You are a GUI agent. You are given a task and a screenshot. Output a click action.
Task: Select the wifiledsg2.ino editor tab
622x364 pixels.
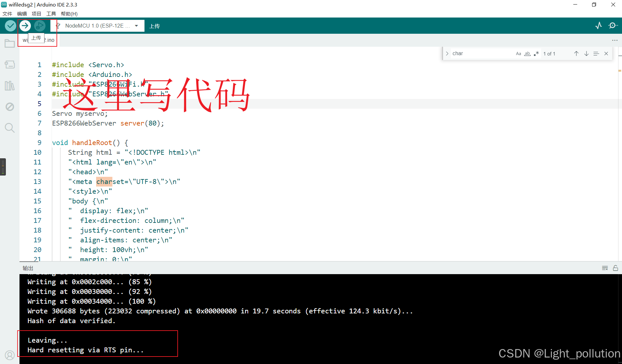click(39, 40)
